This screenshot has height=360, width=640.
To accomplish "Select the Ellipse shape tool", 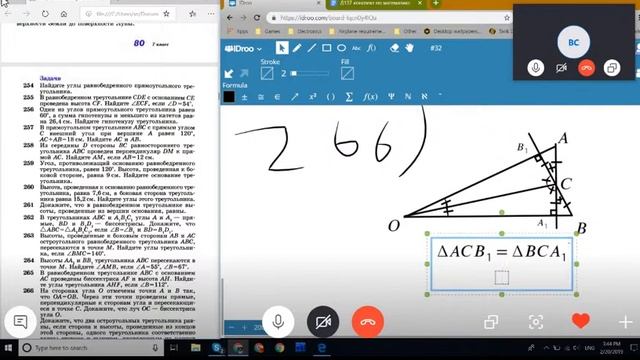I will pyautogui.click(x=342, y=48).
